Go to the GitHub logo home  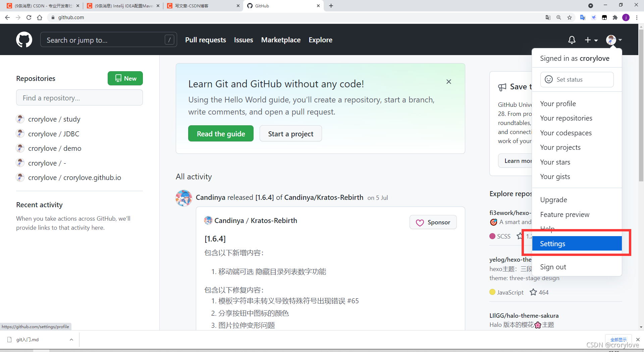click(x=24, y=40)
